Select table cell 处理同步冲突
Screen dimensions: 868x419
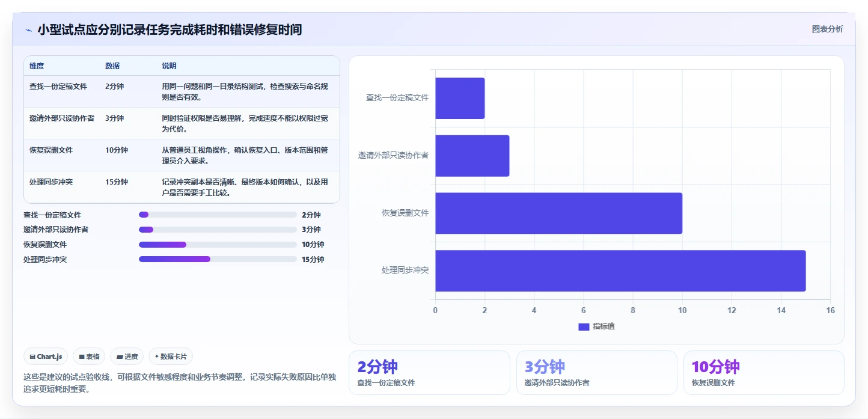[51, 182]
